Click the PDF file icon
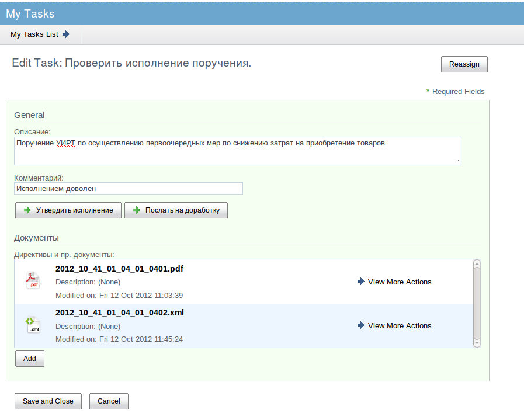This screenshot has height=420, width=524. click(33, 280)
